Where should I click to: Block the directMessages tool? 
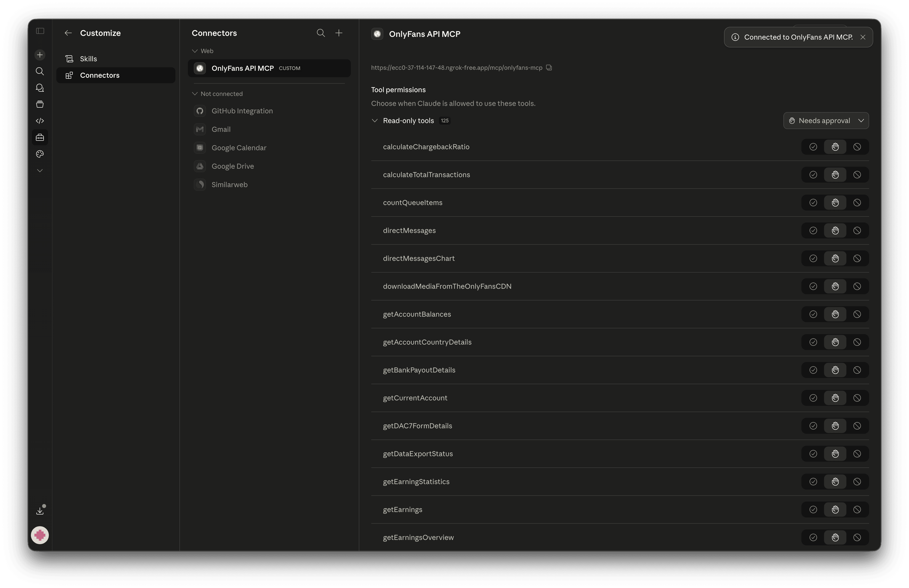pos(857,230)
